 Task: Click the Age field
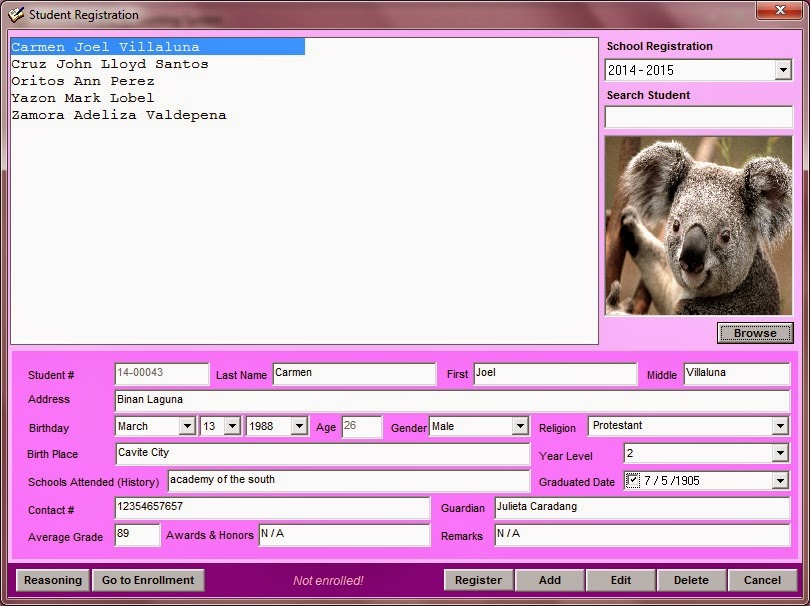[362, 427]
